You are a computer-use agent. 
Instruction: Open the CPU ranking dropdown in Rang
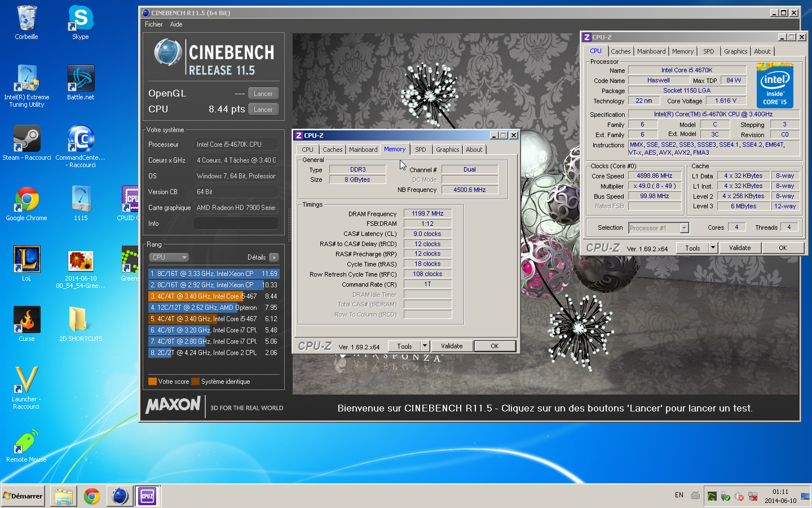(168, 257)
